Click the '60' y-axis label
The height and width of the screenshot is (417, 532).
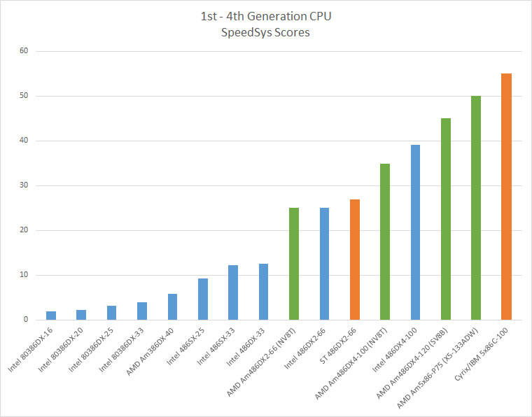[x=23, y=51]
